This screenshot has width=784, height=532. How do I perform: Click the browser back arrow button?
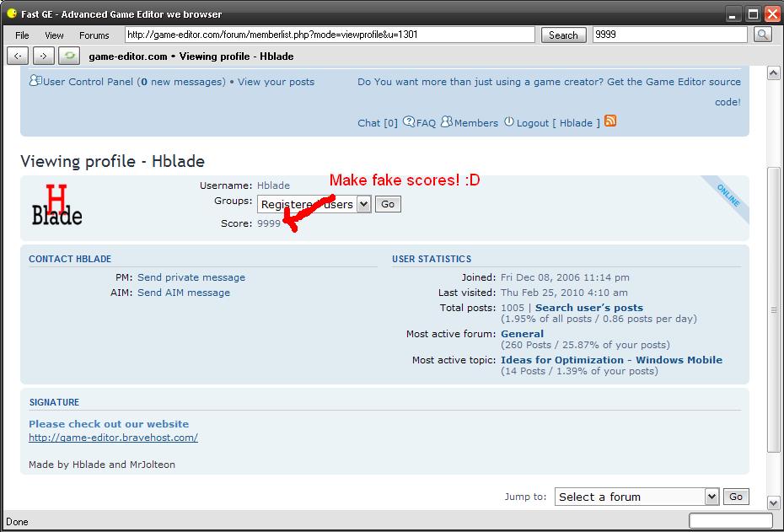pos(18,56)
